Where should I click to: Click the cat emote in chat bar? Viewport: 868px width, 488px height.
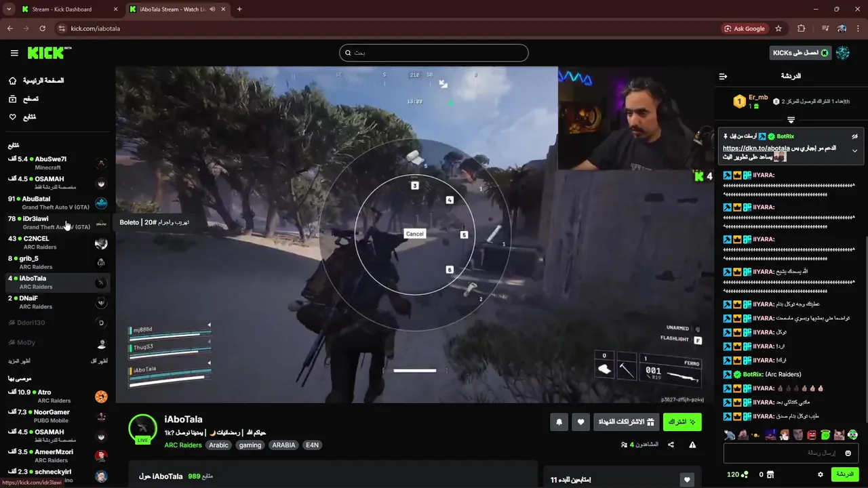point(839,434)
